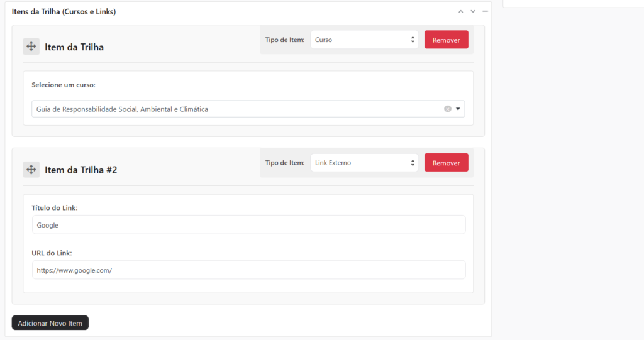Remove the first Item da Trilha
Image resolution: width=644 pixels, height=340 pixels.
(x=446, y=40)
